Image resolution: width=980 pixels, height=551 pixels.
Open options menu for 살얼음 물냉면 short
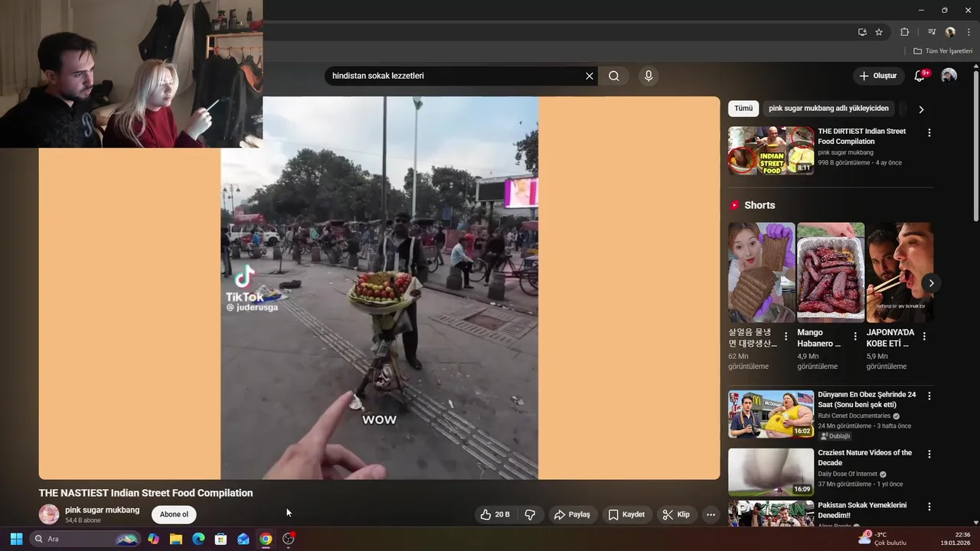786,336
